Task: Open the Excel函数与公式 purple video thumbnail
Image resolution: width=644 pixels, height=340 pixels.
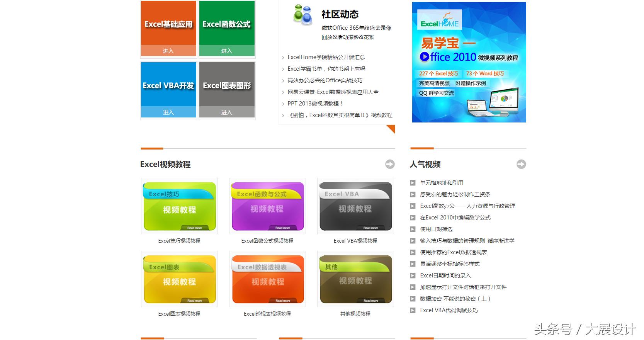Action: [267, 206]
